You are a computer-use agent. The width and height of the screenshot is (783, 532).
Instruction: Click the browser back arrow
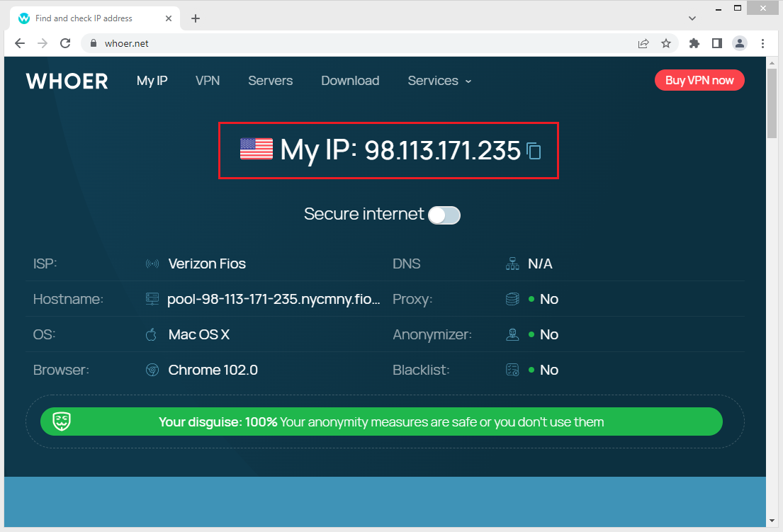pyautogui.click(x=20, y=43)
